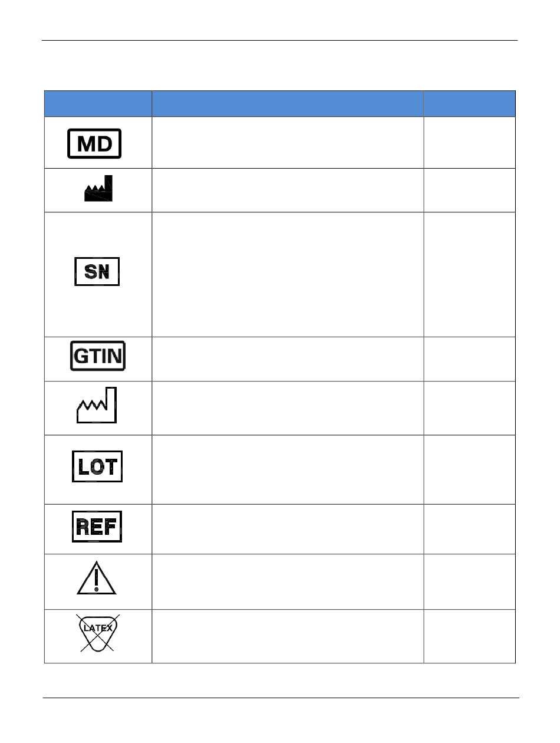
Task: Select the LOT batch code symbol
Action: point(97,468)
